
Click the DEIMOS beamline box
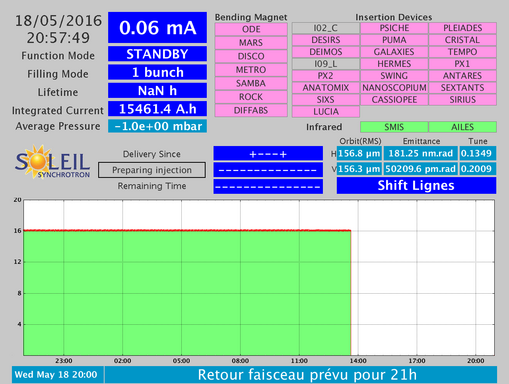click(x=326, y=52)
